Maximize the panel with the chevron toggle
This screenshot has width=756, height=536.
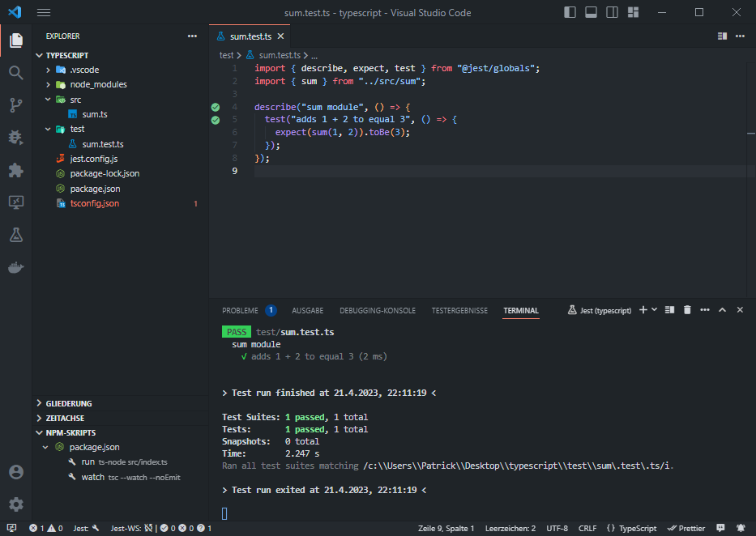tap(723, 309)
